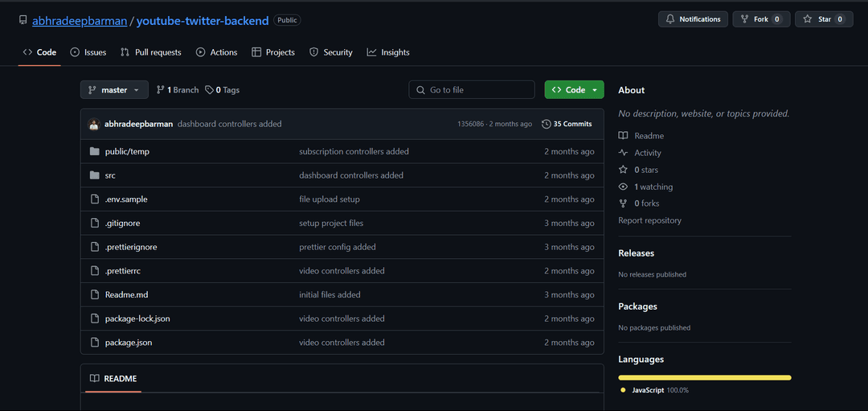This screenshot has width=868, height=411.
Task: Open the fork count next to Fork
Action: point(776,19)
